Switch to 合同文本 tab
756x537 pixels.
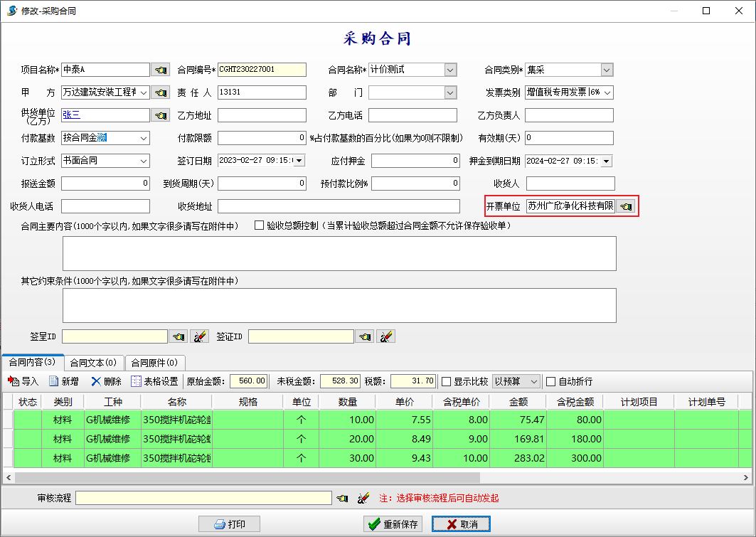coord(94,363)
